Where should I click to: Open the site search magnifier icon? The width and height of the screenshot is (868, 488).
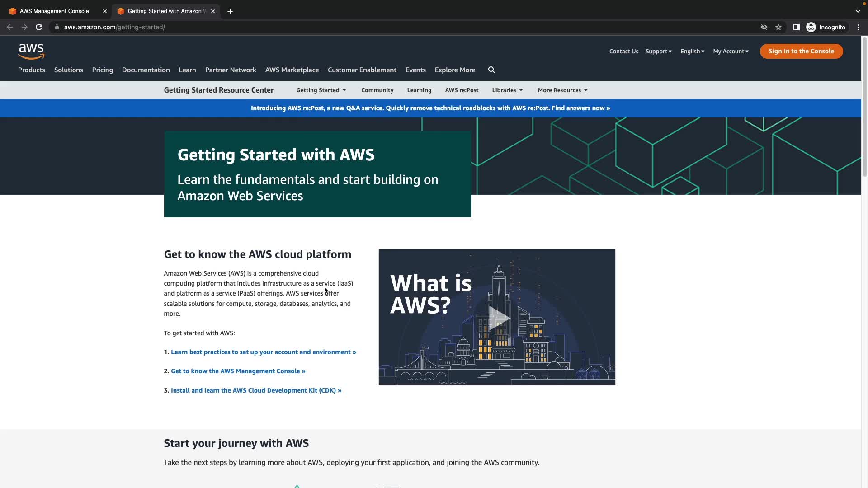pyautogui.click(x=491, y=70)
